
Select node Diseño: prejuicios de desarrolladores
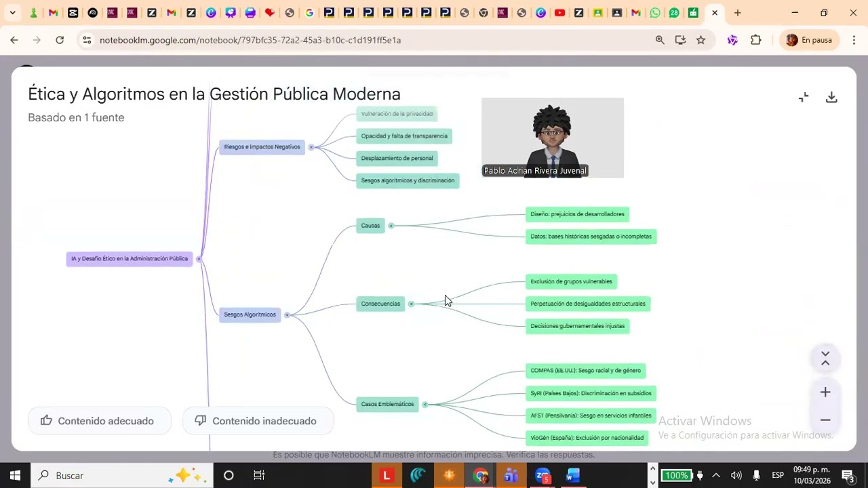click(x=577, y=214)
